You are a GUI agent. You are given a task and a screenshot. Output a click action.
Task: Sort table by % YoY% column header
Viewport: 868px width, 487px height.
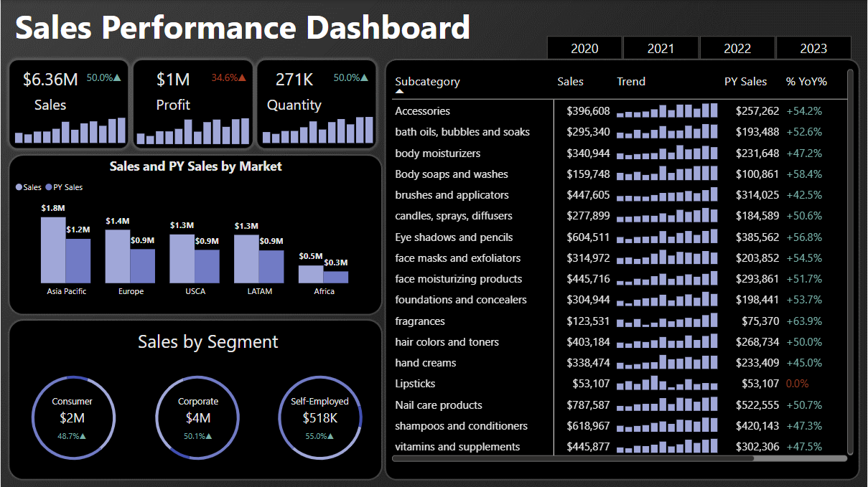[x=806, y=82]
